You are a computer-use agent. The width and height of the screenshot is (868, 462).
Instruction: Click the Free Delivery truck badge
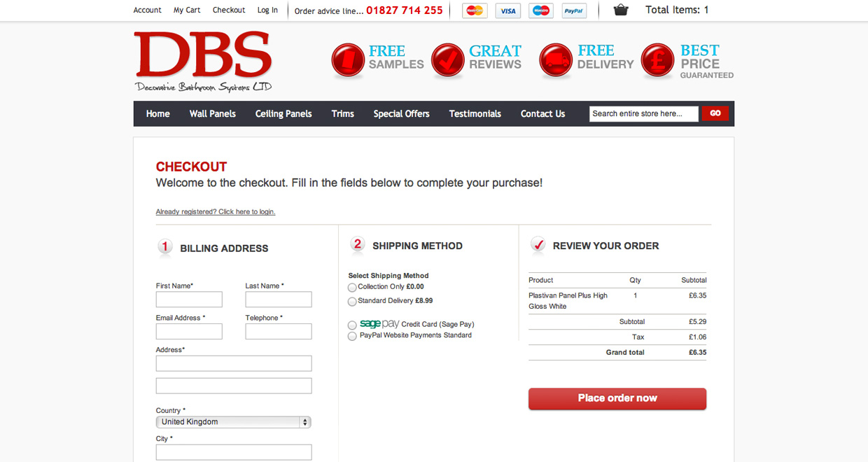(556, 59)
